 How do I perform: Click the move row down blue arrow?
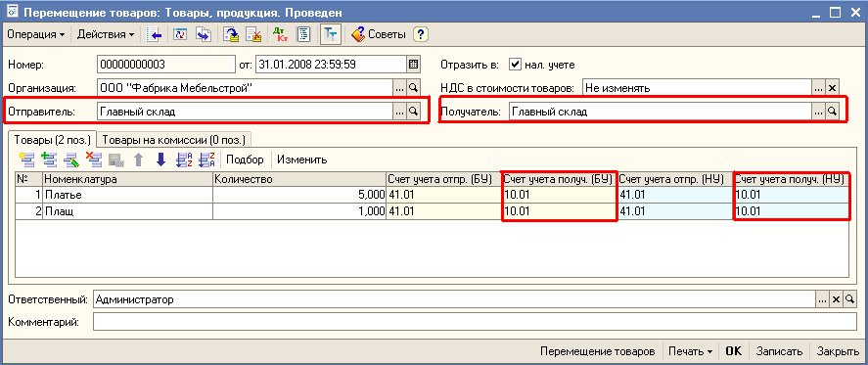[161, 160]
